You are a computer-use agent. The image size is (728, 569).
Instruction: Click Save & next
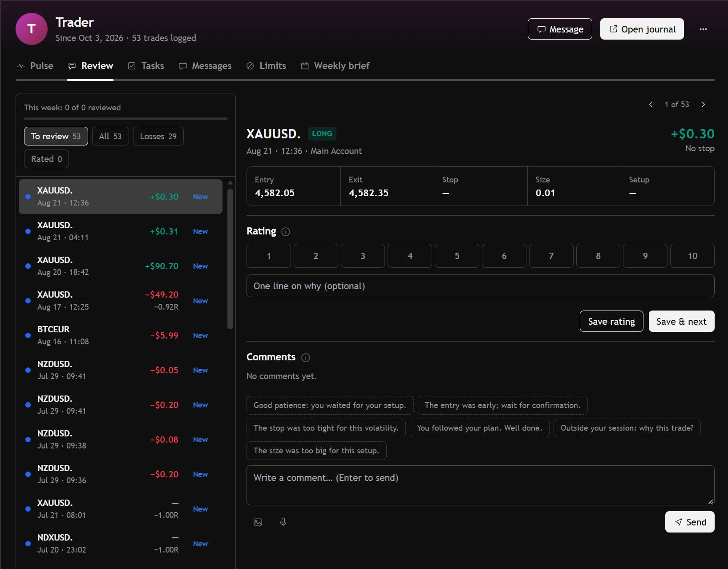click(x=682, y=321)
